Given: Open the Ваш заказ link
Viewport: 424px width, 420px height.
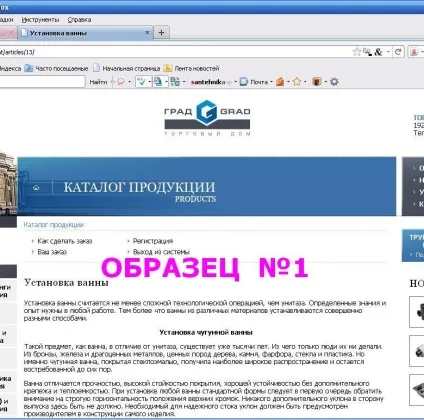Looking at the screenshot, I should click(x=52, y=252).
